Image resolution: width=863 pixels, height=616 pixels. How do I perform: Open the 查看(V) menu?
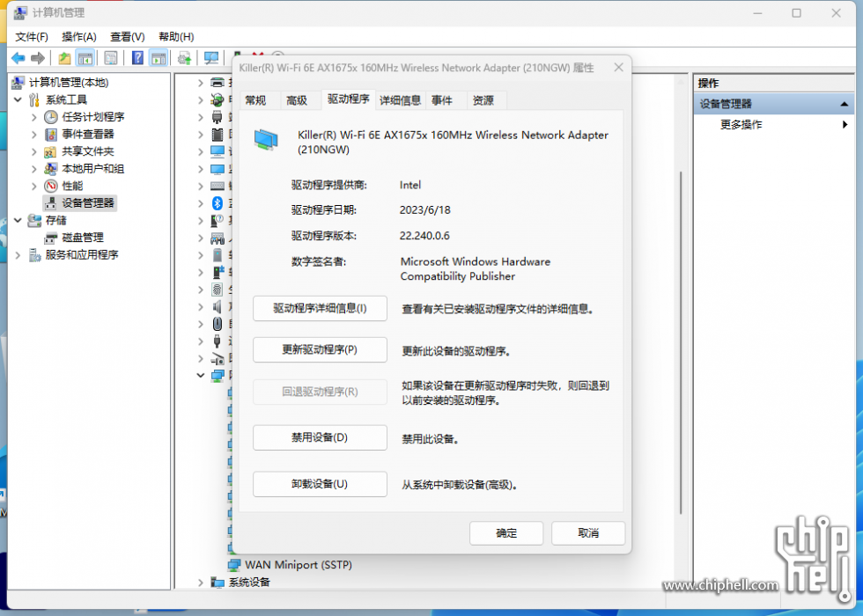coord(128,37)
